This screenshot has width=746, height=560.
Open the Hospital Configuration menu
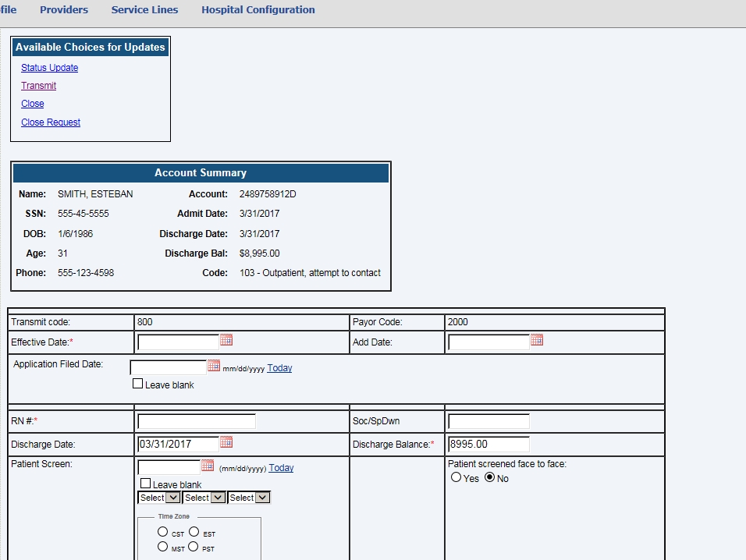tap(258, 10)
